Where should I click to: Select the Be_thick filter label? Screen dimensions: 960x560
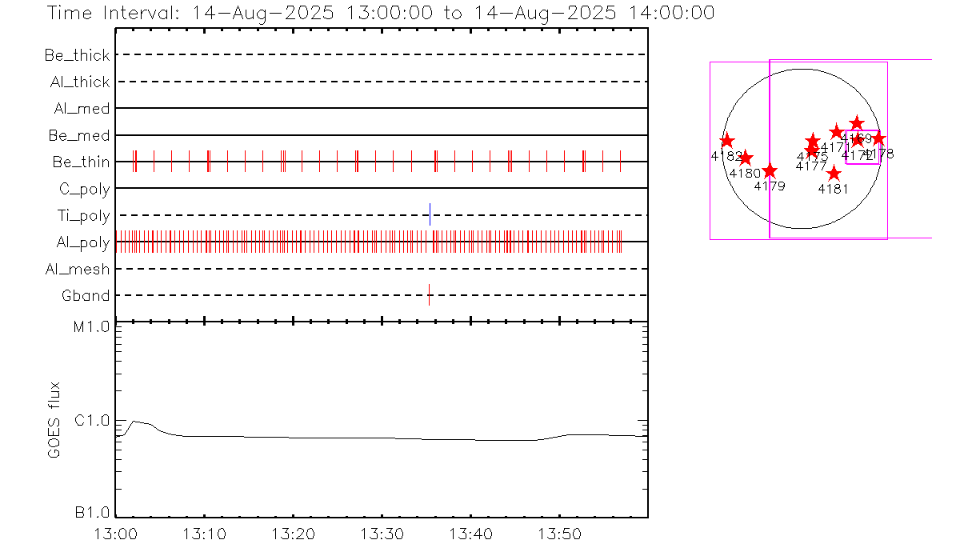coord(78,55)
